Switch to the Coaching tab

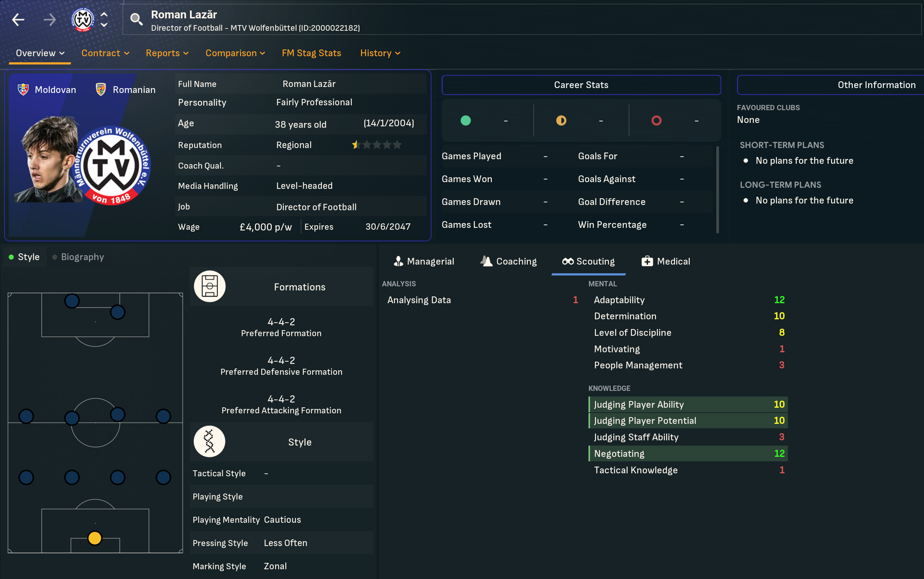(x=509, y=262)
